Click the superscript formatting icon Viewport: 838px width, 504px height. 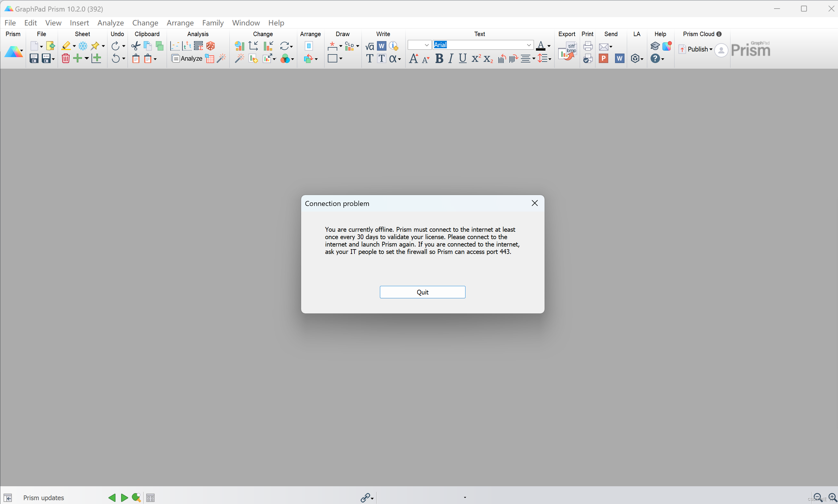click(x=475, y=58)
